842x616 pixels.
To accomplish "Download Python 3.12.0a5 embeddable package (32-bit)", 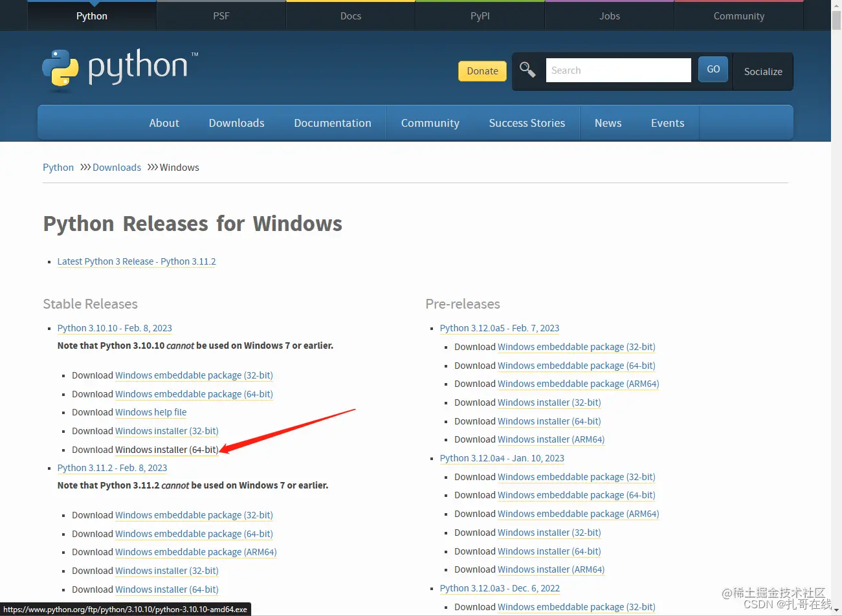I will click(x=577, y=347).
